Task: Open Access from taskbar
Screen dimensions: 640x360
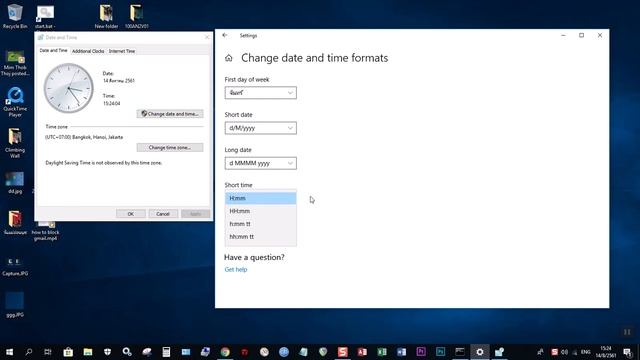Action: click(362, 352)
